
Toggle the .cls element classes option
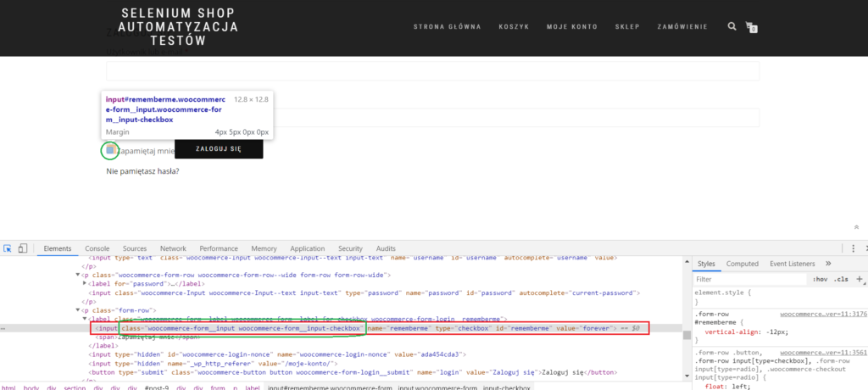(x=842, y=279)
